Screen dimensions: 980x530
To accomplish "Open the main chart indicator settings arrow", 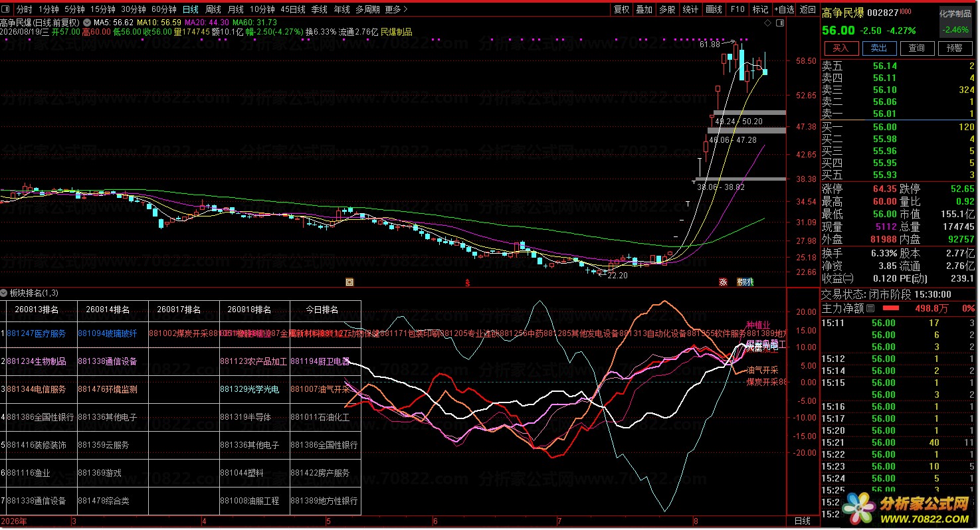I will tap(88, 22).
